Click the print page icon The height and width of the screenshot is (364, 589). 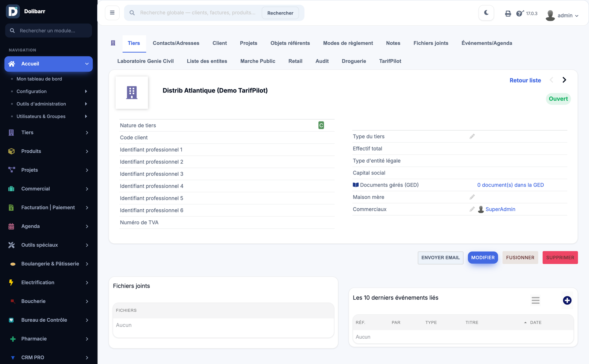508,14
